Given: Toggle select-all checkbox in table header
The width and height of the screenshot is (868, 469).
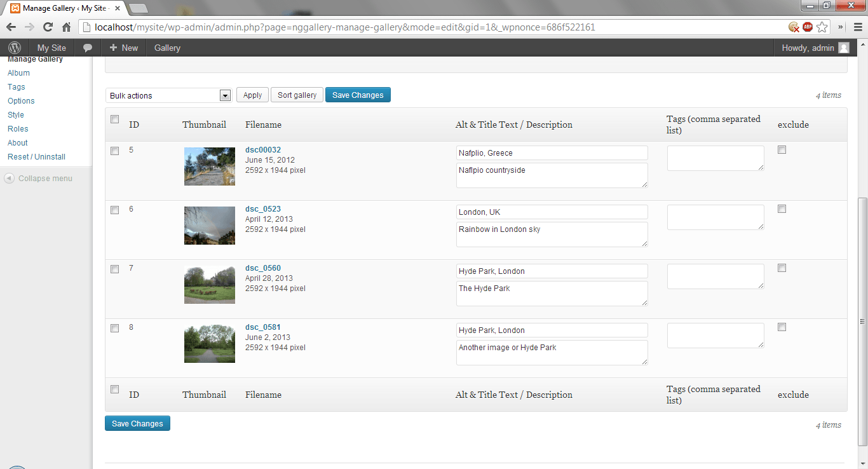Looking at the screenshot, I should point(115,119).
